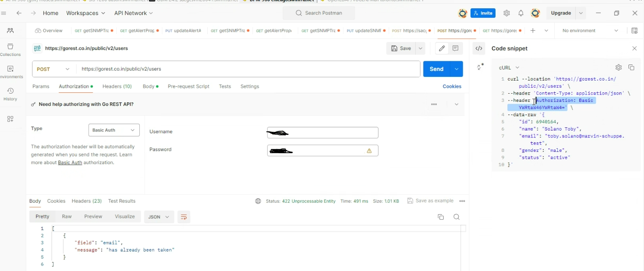Open the environment quick look icon
The width and height of the screenshot is (644, 271).
(x=634, y=30)
